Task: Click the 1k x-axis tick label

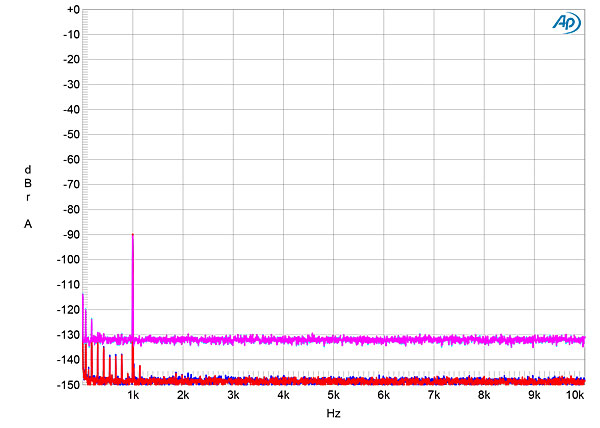Action: click(x=133, y=397)
